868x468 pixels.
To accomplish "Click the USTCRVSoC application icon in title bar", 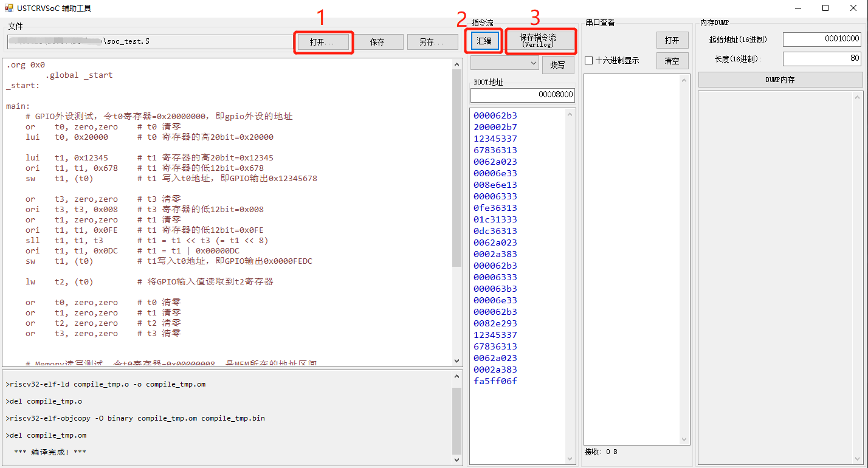I will 9,8.
